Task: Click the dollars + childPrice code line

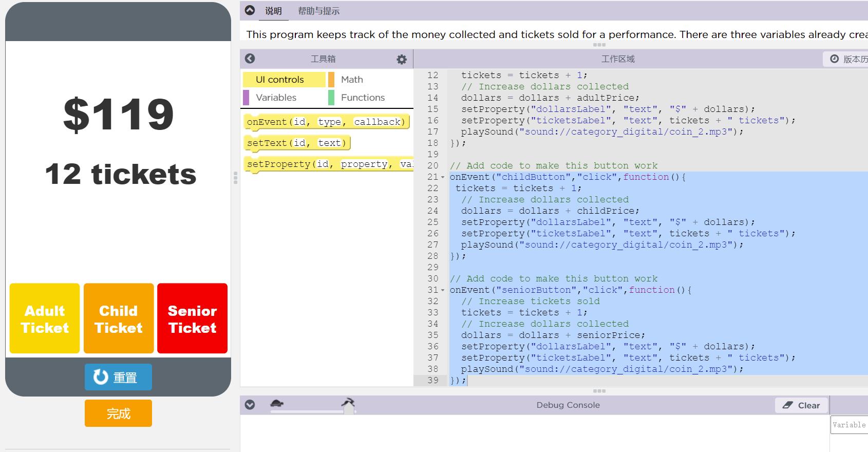Action: (x=550, y=211)
